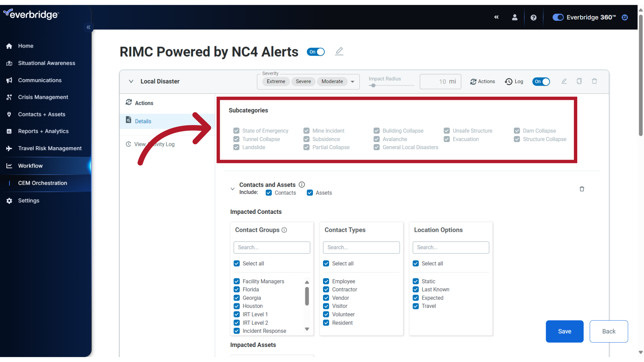The height and width of the screenshot is (362, 644).
Task: Collapse the left navigation sidebar
Action: point(89,27)
